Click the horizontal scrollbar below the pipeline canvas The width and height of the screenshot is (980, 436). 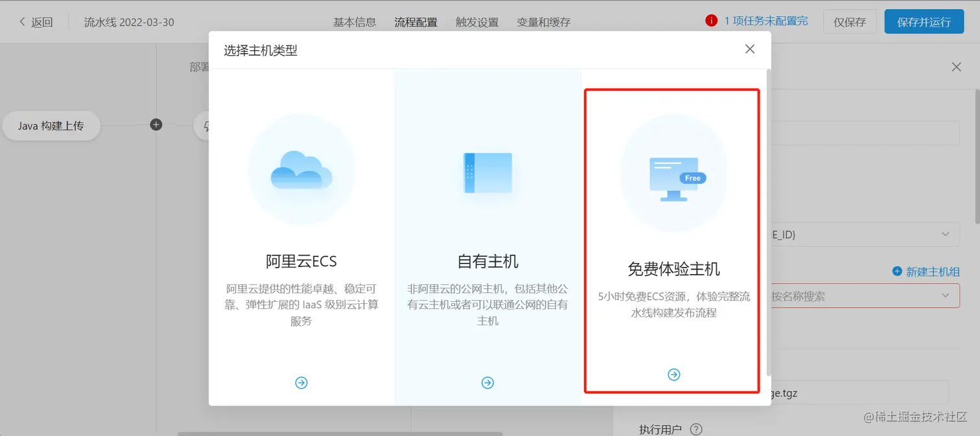[340, 433]
